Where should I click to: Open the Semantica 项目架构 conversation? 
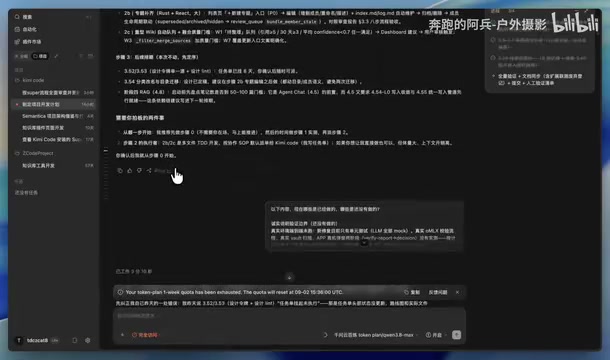(54, 116)
